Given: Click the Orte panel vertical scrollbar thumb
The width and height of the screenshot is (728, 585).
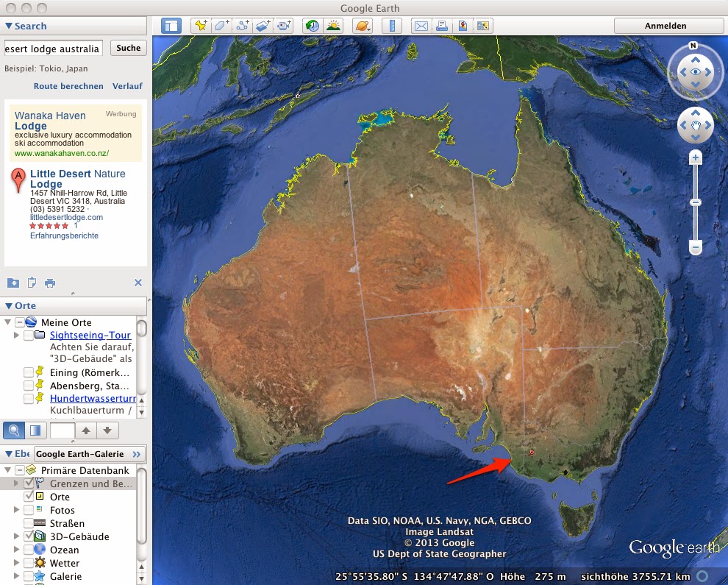Looking at the screenshot, I should point(142,327).
